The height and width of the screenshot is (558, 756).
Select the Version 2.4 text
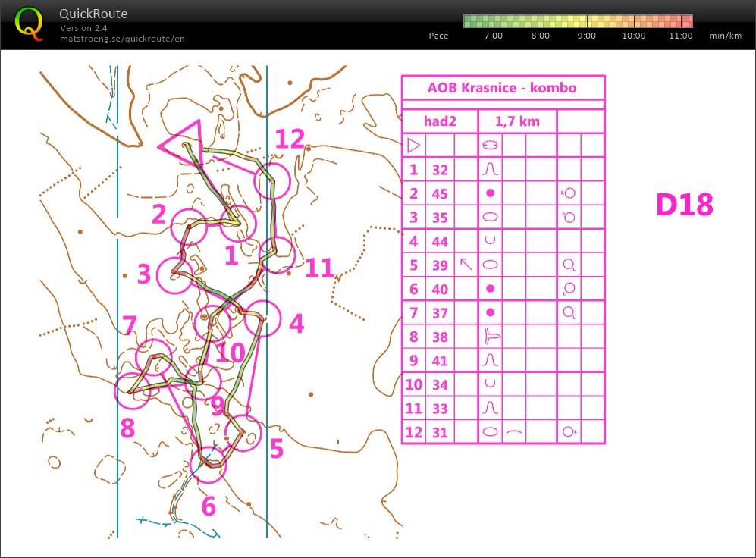[83, 28]
